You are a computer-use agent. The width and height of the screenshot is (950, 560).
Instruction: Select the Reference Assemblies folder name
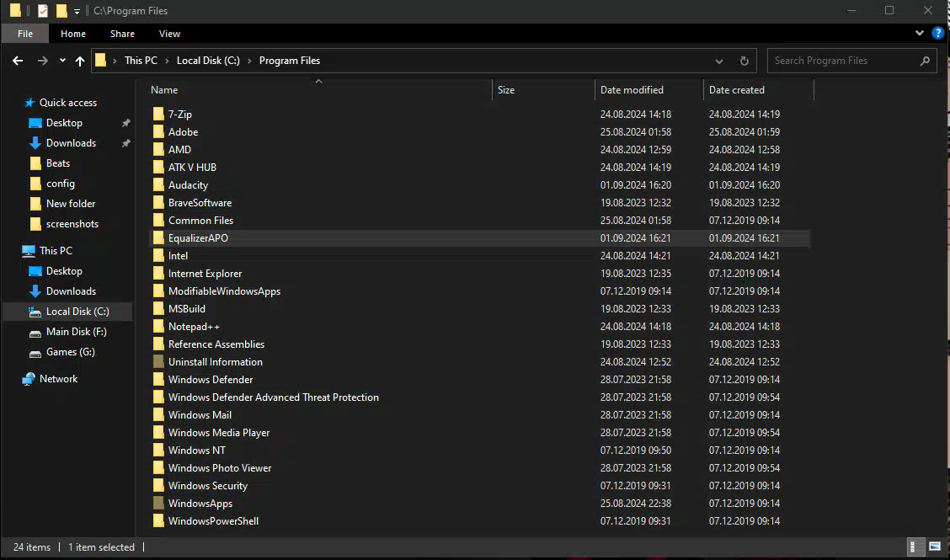pyautogui.click(x=216, y=344)
